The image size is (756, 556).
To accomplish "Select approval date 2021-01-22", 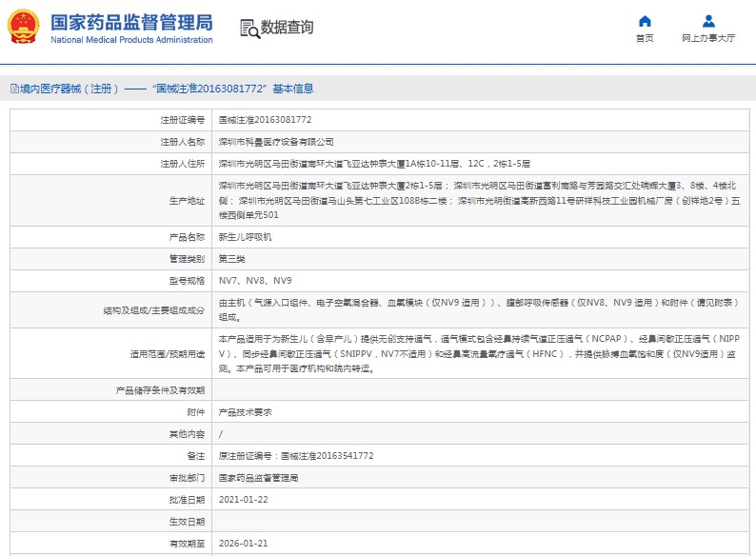I will pos(243,500).
